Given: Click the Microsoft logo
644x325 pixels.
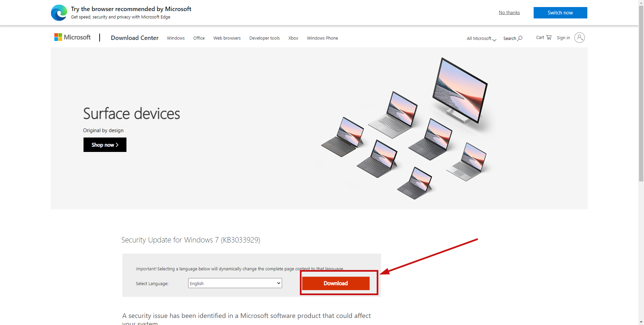Looking at the screenshot, I should click(x=72, y=37).
